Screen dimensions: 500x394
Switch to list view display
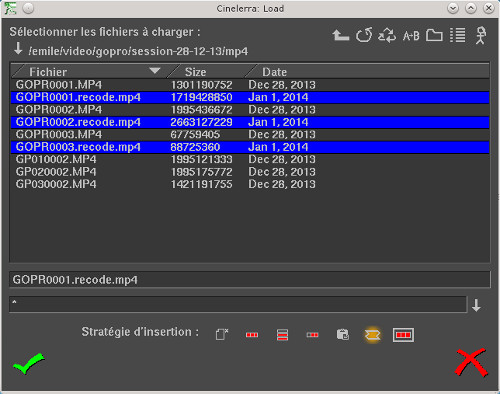point(458,35)
